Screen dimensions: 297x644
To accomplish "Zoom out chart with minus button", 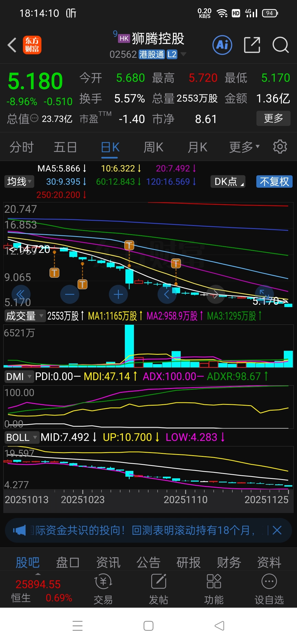I will tap(70, 294).
